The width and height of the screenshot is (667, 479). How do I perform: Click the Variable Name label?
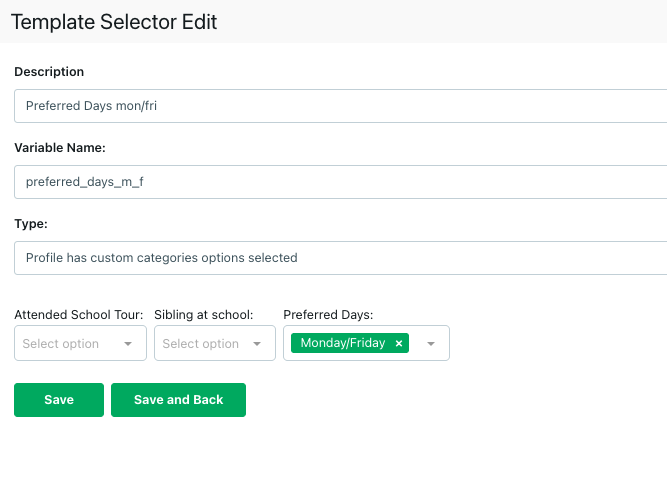(x=60, y=147)
